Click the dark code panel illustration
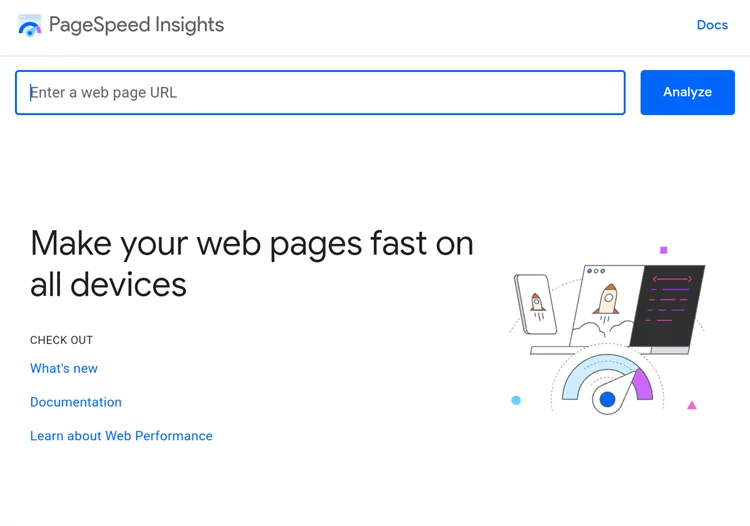 (668, 306)
